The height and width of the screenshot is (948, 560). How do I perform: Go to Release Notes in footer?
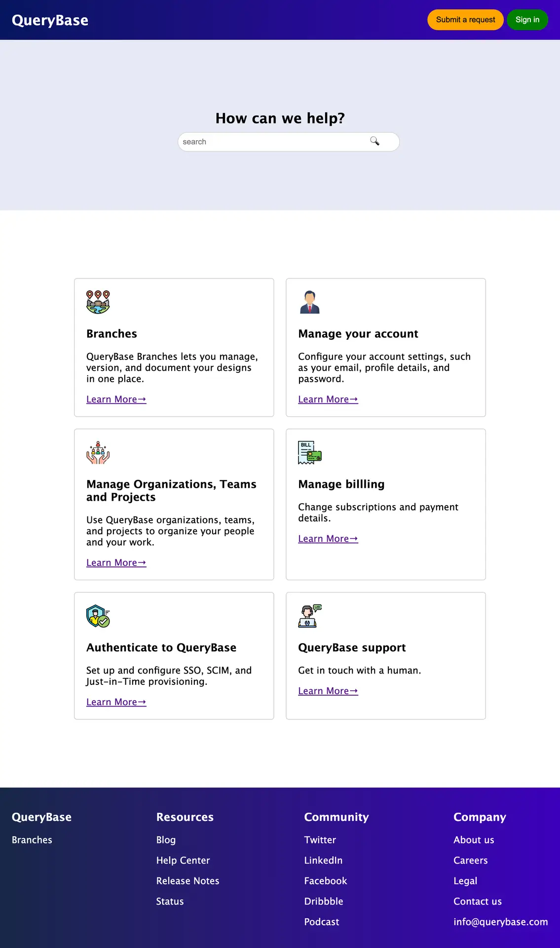[187, 881]
